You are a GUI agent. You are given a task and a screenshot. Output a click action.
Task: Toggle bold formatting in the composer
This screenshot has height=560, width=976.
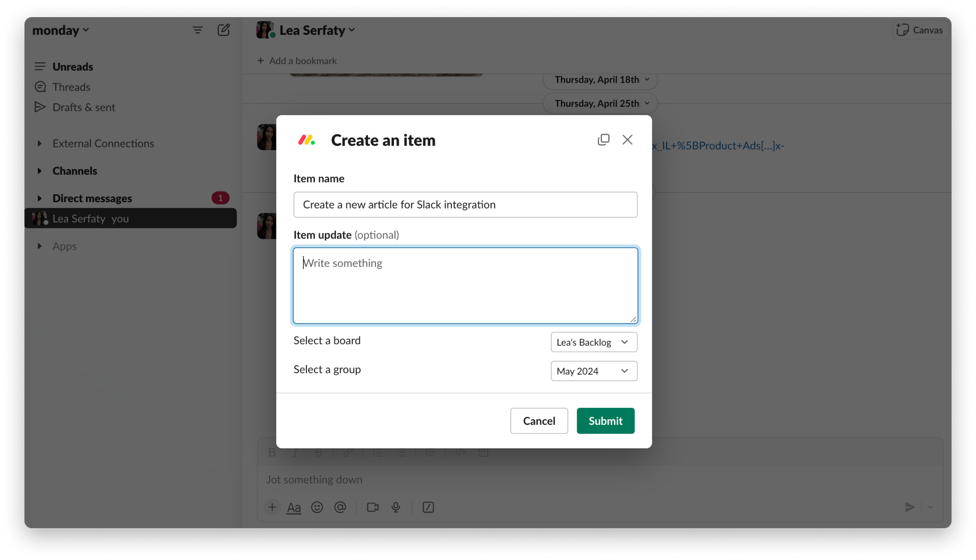click(x=272, y=453)
